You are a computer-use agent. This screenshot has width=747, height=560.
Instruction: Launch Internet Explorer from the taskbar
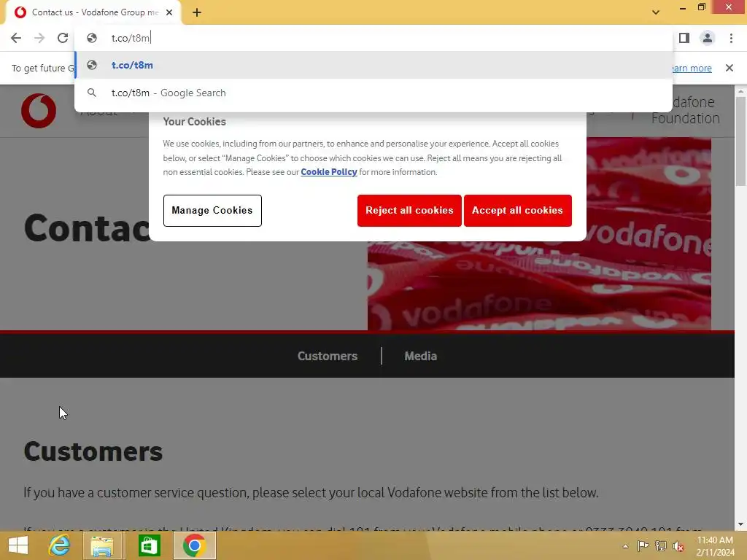click(59, 545)
